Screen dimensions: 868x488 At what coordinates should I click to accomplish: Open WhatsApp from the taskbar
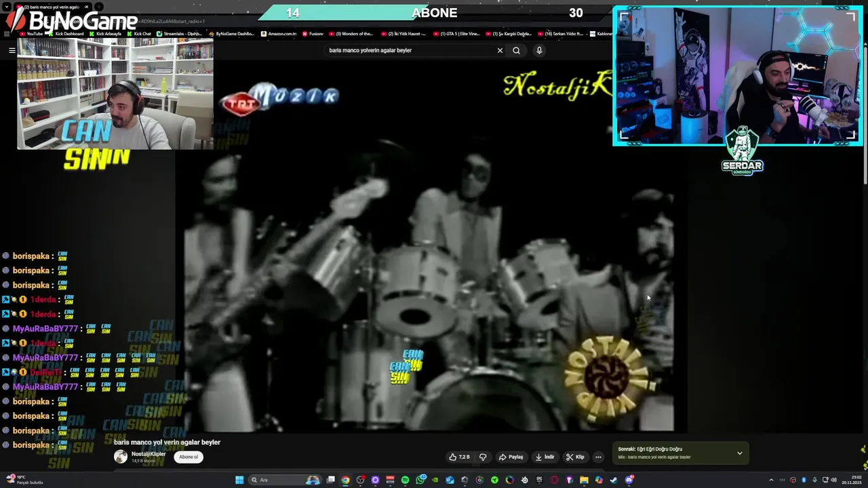(x=420, y=480)
